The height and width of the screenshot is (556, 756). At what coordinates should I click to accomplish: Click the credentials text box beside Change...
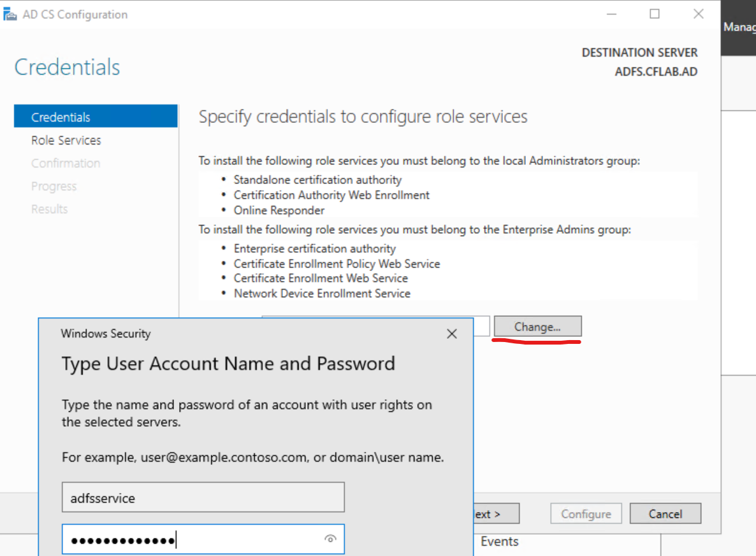pos(482,326)
